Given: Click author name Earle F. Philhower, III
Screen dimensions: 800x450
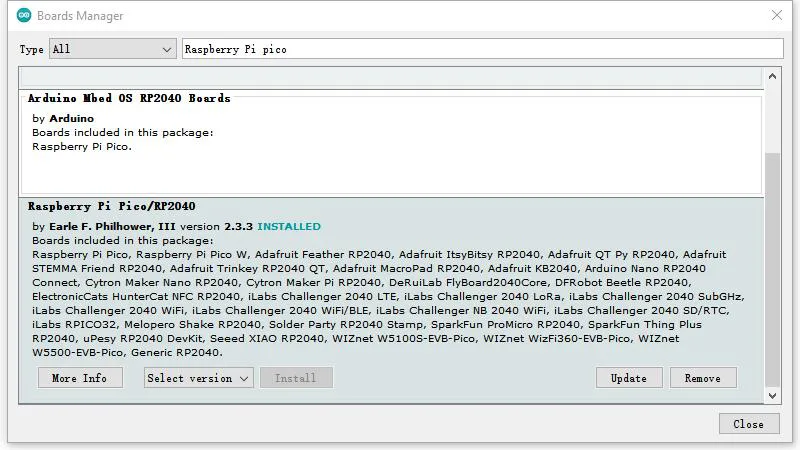Looking at the screenshot, I should [x=112, y=227].
